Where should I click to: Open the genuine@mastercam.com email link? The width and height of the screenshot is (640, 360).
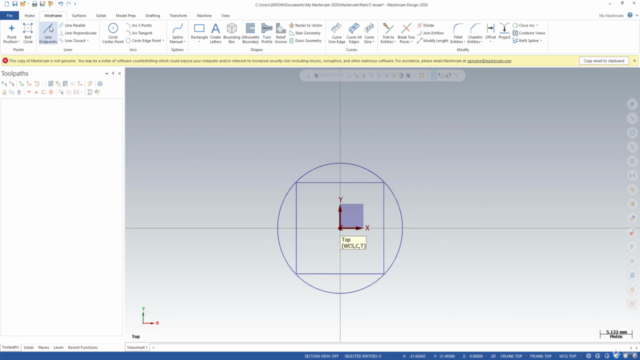[x=489, y=61]
